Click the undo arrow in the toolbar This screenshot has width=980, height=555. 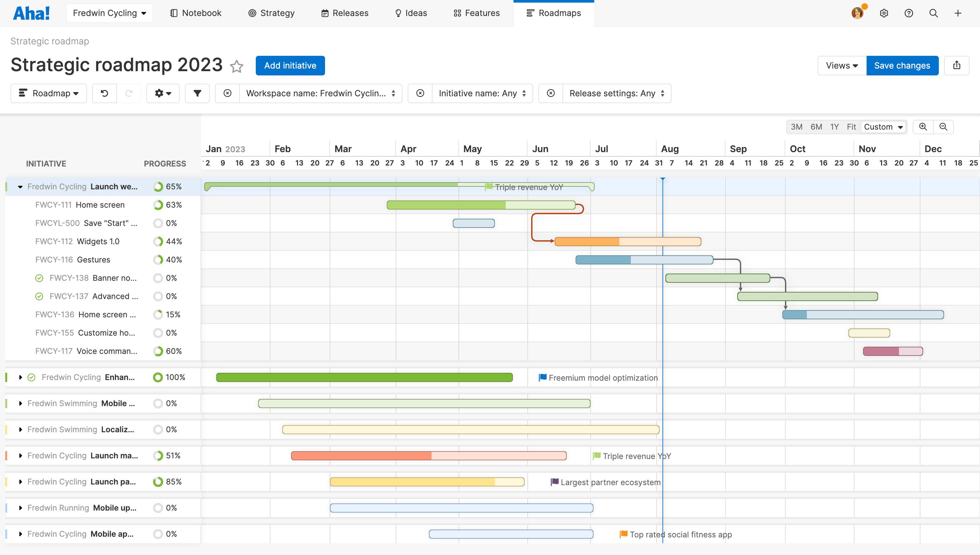coord(104,93)
